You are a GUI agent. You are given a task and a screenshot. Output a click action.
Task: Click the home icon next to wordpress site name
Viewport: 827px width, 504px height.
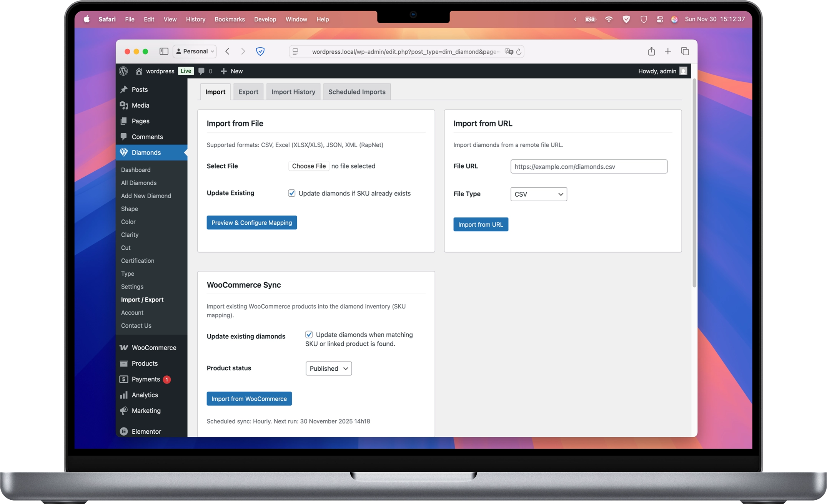(139, 71)
